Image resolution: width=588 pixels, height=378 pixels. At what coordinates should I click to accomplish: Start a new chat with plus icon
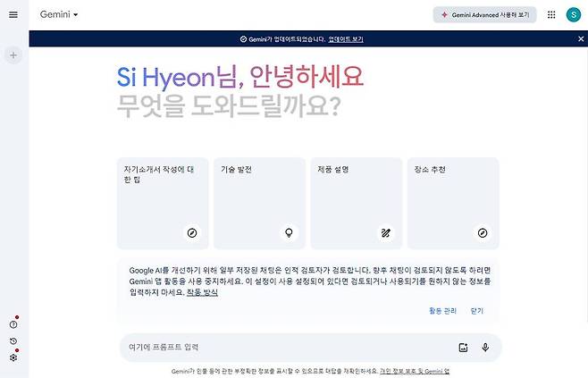pyautogui.click(x=13, y=55)
